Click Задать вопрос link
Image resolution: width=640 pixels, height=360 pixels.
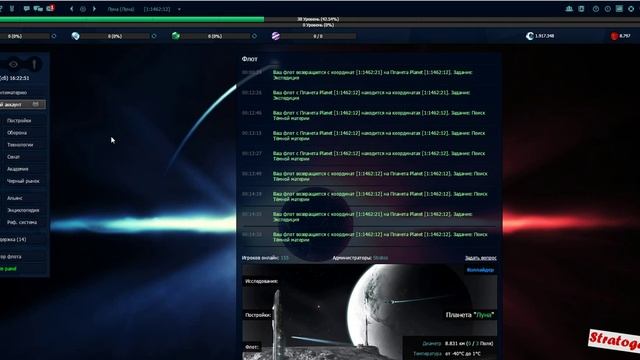[x=480, y=258]
